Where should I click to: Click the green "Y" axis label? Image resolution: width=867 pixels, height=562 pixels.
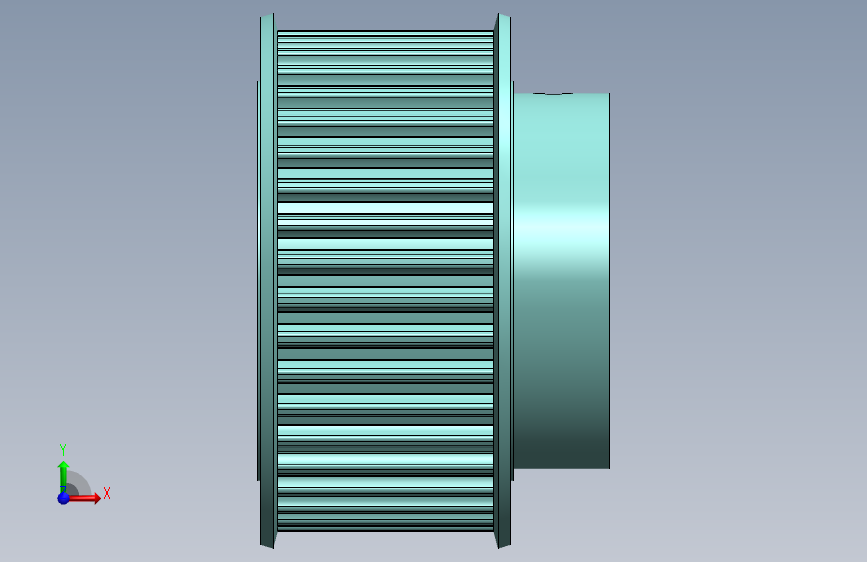(63, 450)
